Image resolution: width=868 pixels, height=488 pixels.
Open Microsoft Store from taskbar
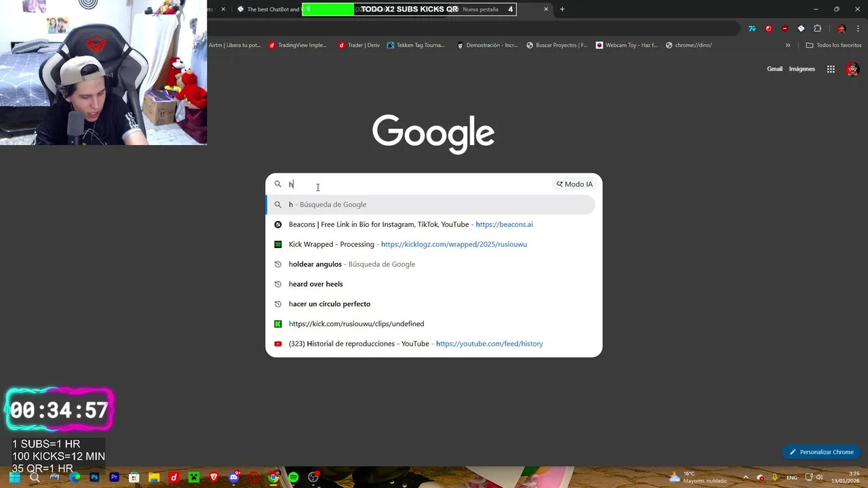pyautogui.click(x=134, y=477)
